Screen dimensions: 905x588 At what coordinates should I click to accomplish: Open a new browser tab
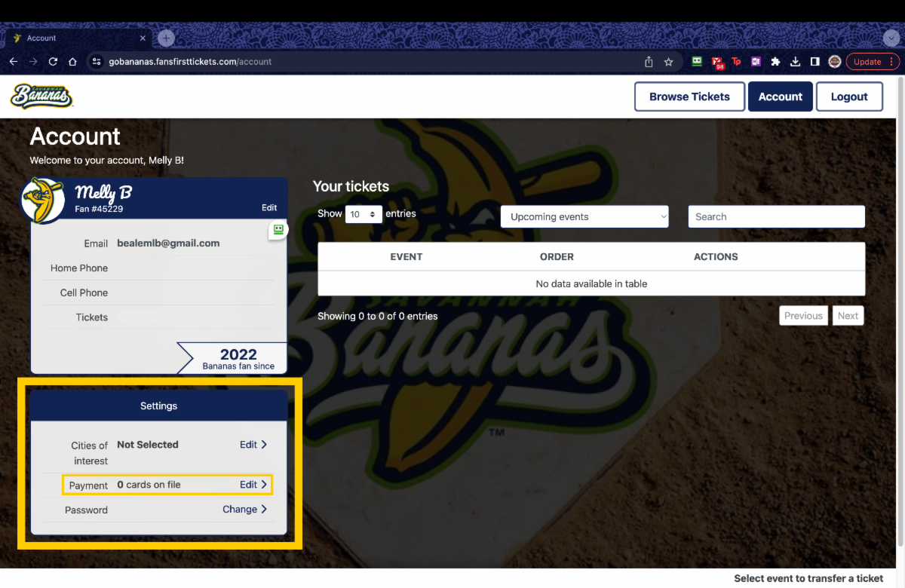pyautogui.click(x=167, y=38)
